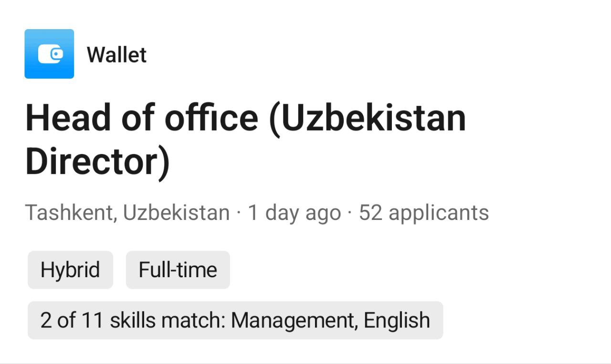Click the 1 day ago posting time
The width and height of the screenshot is (611, 364).
click(x=295, y=213)
